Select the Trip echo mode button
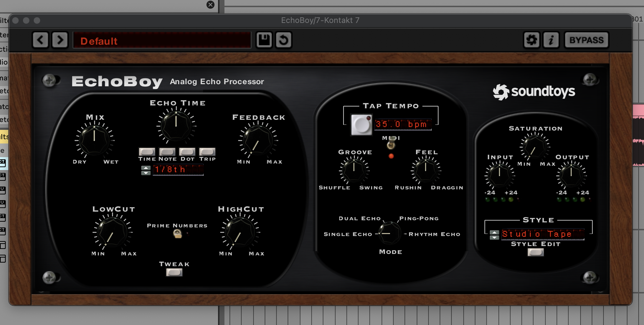The width and height of the screenshot is (644, 325). [207, 152]
